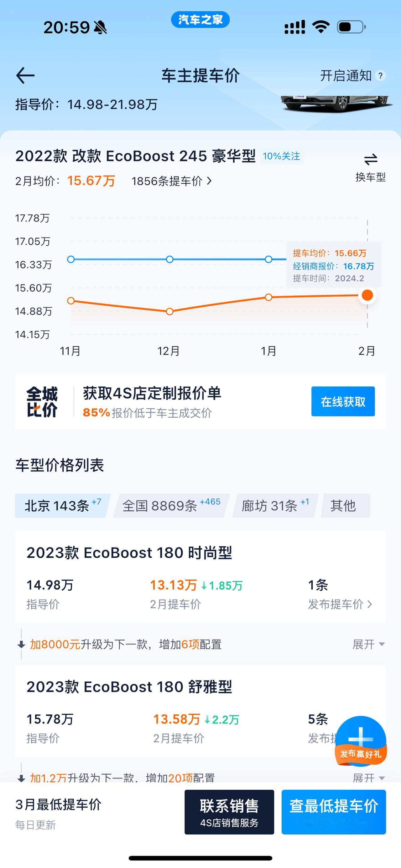Open 2023款 EcoBoost 180 时尚型 card title
401x868 pixels.
click(x=129, y=553)
